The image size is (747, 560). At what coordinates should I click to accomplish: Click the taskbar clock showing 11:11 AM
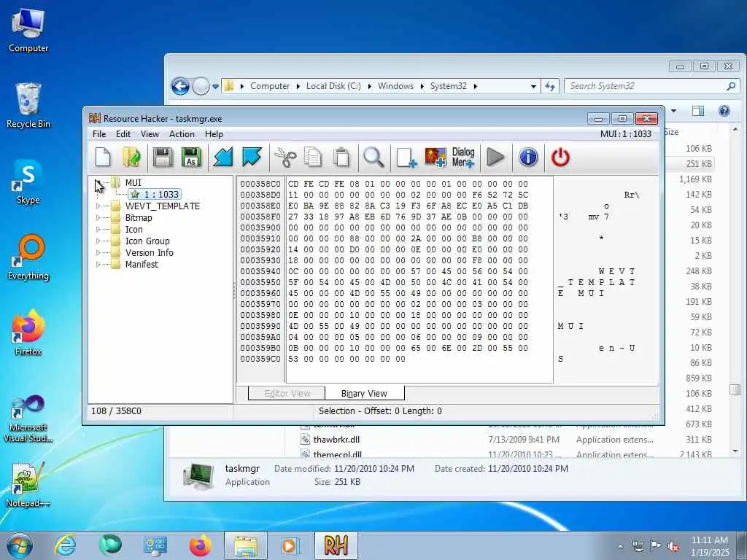[709, 546]
